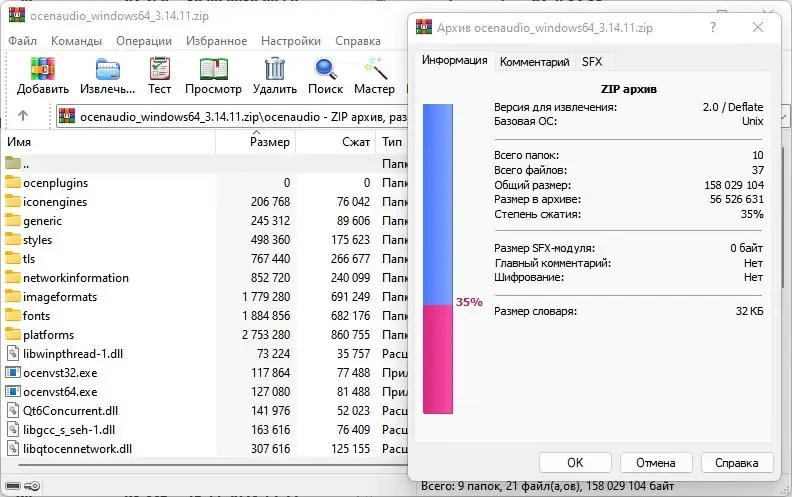Screen dimensions: 792x497
Task: Sort list by Размер column header
Action: [256, 142]
